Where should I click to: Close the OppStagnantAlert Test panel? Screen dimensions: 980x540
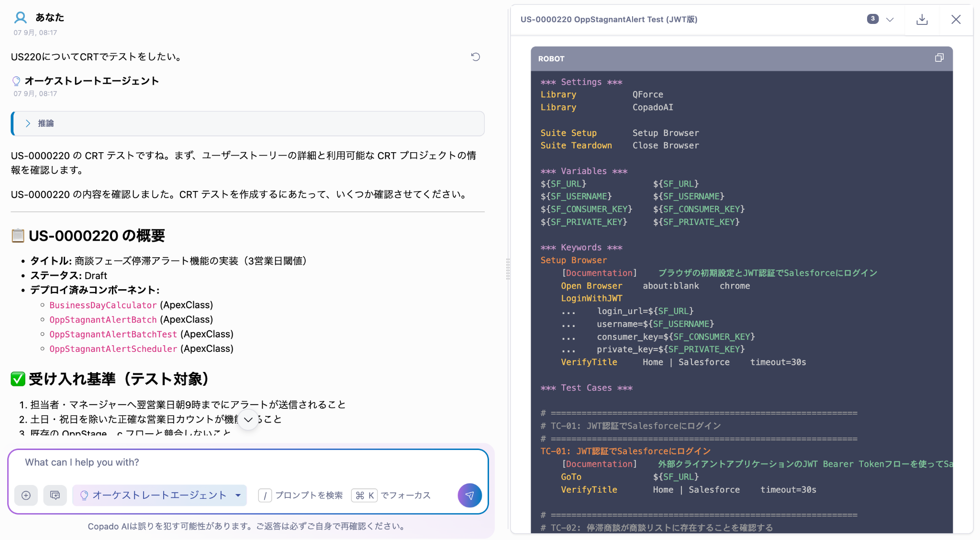point(956,20)
